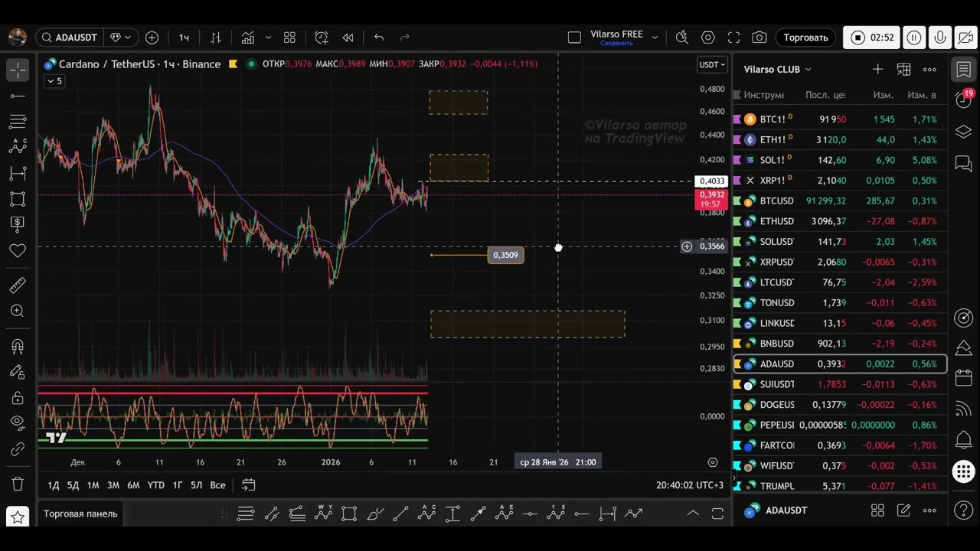Take a chart snapshot with camera

point(759,37)
